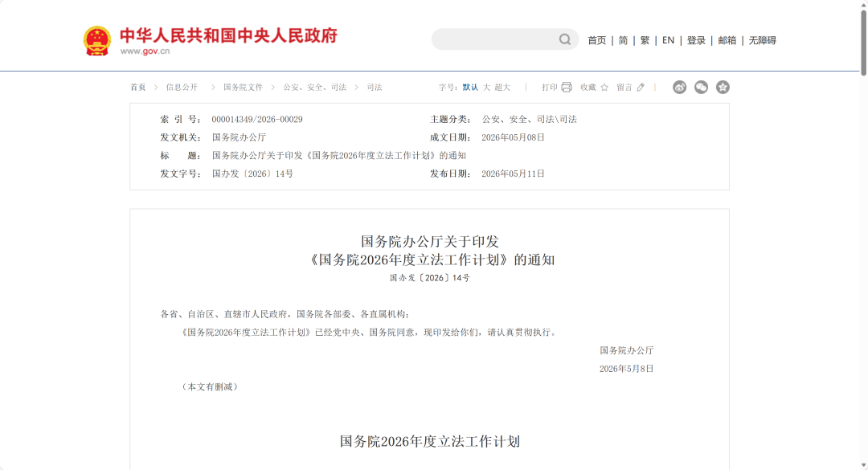Click note （本文有删减）
This screenshot has width=868, height=470.
coord(210,387)
